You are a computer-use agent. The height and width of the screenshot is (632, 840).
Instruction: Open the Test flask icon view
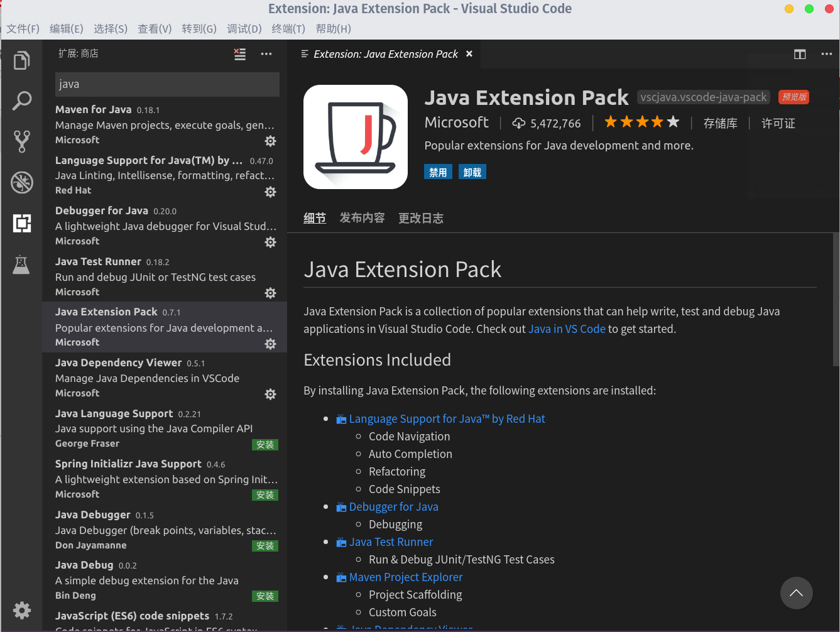tap(21, 264)
